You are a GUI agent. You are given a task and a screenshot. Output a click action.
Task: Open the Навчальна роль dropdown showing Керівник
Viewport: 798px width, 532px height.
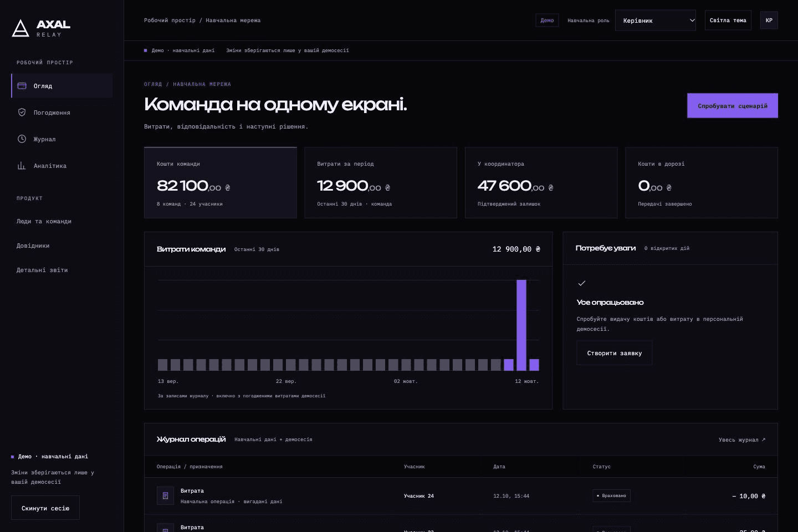[656, 21]
